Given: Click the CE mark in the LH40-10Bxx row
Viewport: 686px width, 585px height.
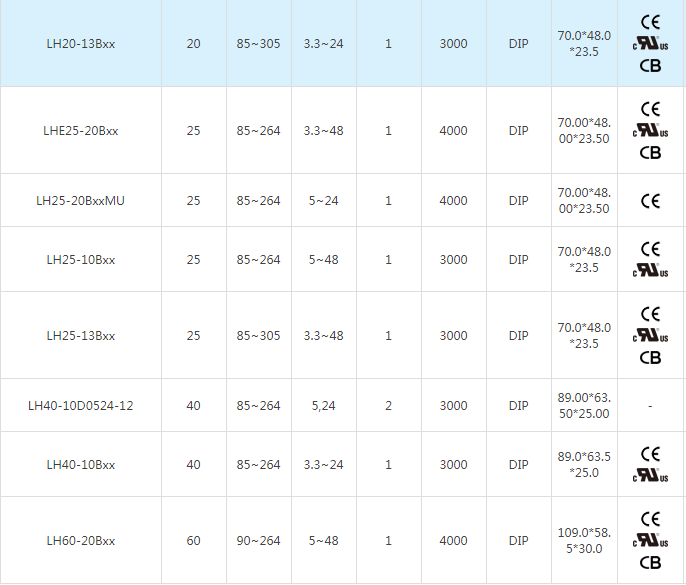Looking at the screenshot, I should [x=650, y=454].
